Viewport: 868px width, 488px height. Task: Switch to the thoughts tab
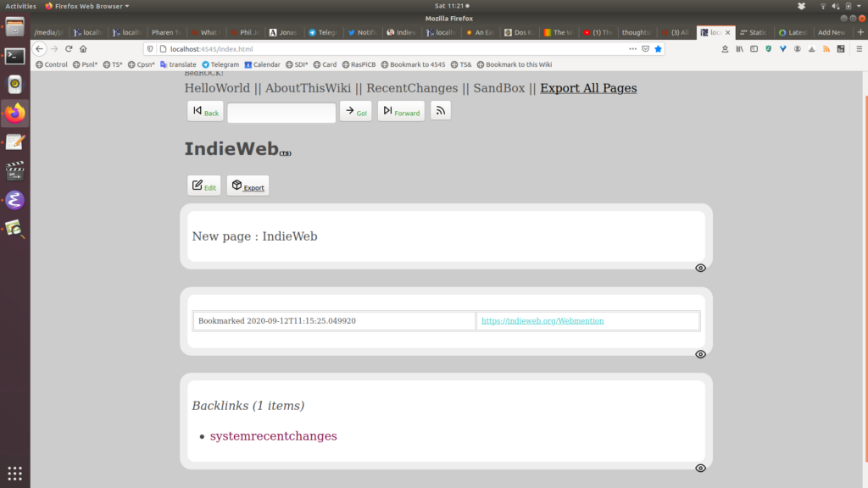[x=636, y=32]
